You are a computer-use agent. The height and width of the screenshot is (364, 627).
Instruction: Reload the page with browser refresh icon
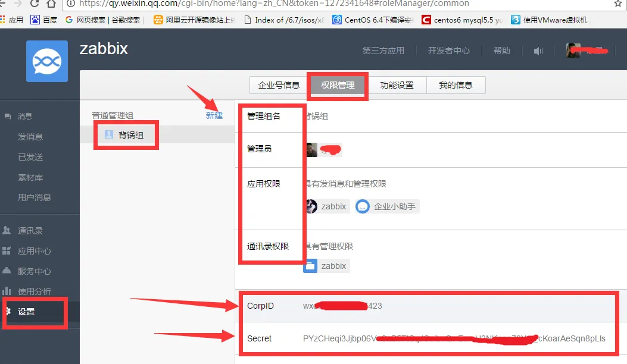click(x=35, y=4)
